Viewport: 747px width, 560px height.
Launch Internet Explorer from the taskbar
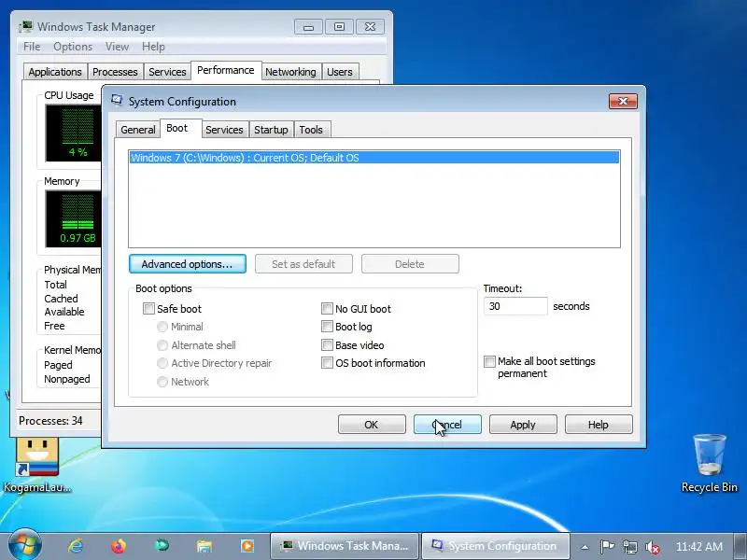click(x=76, y=546)
